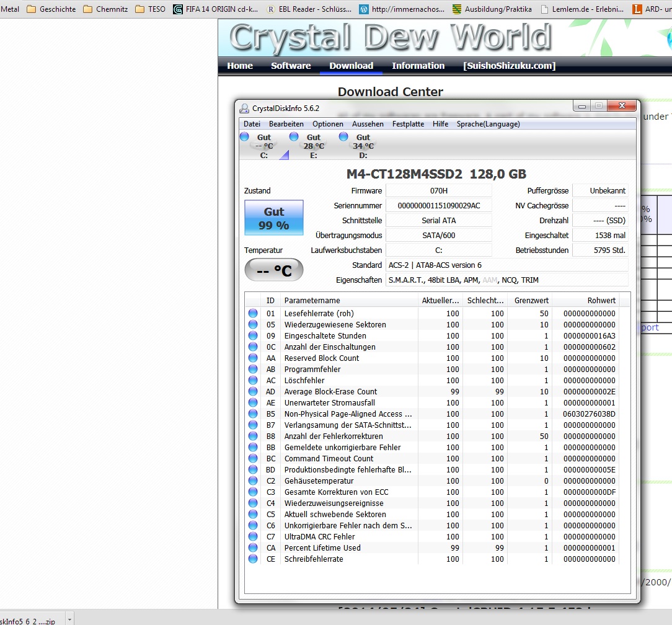Click the serial number field 000000001151090029AC
The image size is (672, 625).
[x=439, y=206]
